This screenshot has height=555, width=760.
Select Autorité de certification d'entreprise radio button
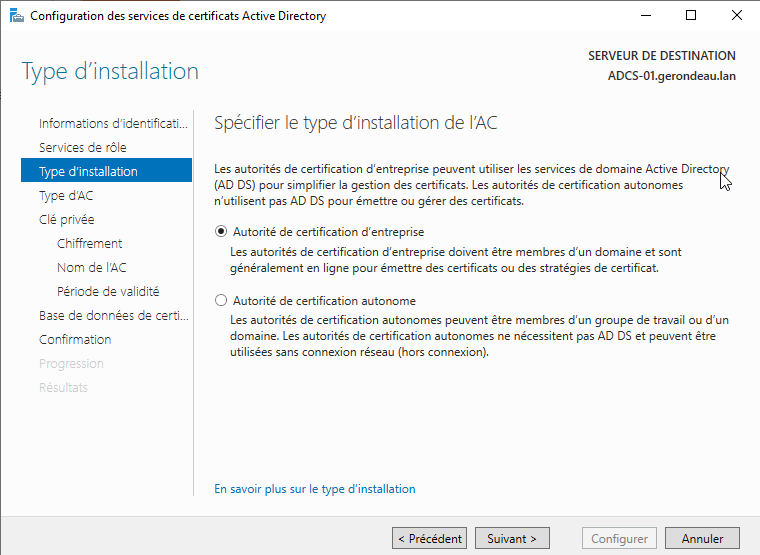coord(221,231)
